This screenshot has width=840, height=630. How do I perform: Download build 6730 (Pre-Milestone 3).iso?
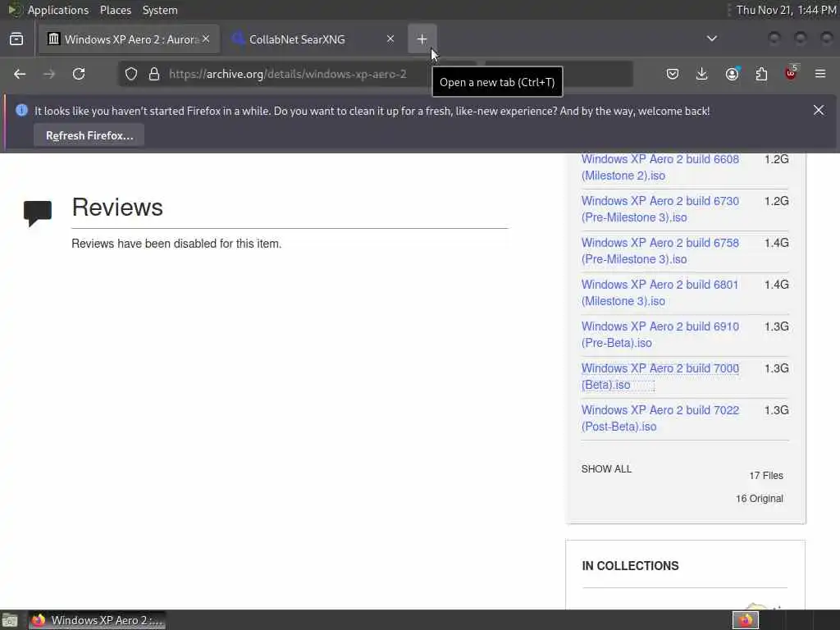coord(660,209)
